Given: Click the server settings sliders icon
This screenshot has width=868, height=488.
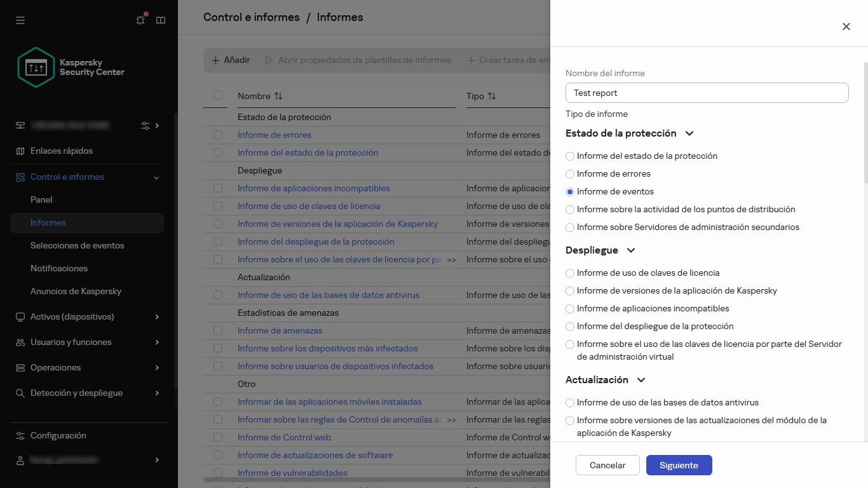Looking at the screenshot, I should tap(146, 126).
